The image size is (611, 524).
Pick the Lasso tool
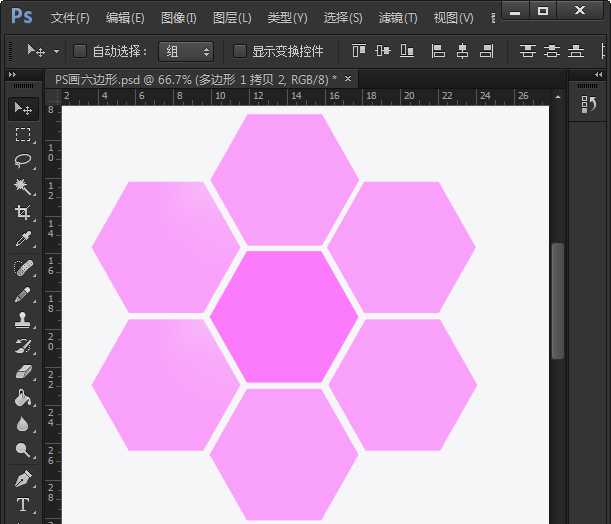(x=22, y=160)
